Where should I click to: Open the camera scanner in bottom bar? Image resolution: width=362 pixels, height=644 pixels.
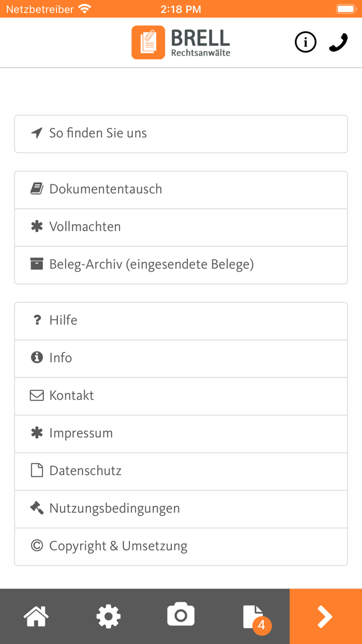180,616
